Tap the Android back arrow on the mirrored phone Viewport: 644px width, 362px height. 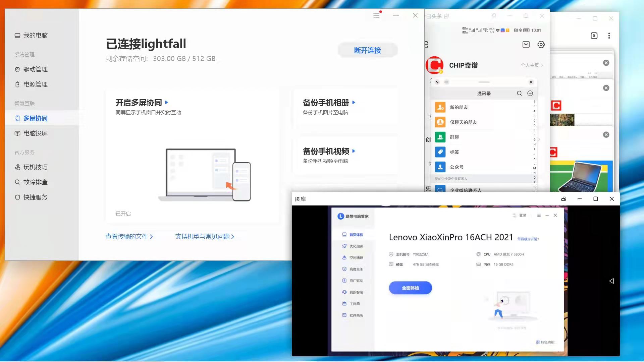point(612,281)
